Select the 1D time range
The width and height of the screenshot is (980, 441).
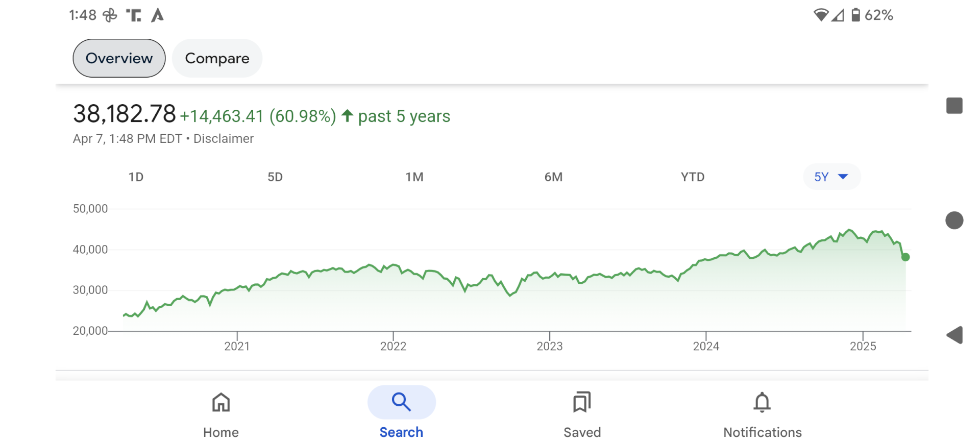tap(136, 177)
